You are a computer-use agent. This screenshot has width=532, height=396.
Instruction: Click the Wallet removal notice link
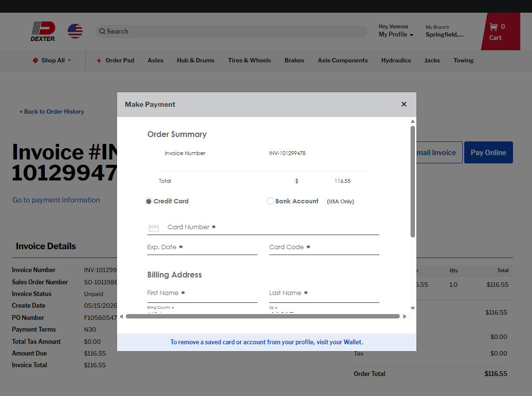(267, 342)
